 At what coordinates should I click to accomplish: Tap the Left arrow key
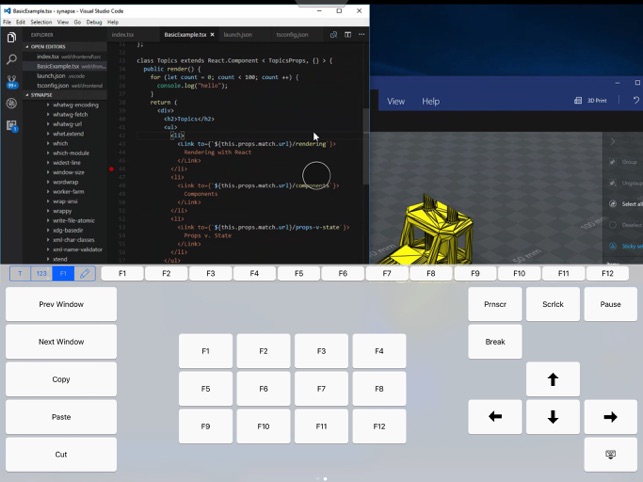point(495,417)
